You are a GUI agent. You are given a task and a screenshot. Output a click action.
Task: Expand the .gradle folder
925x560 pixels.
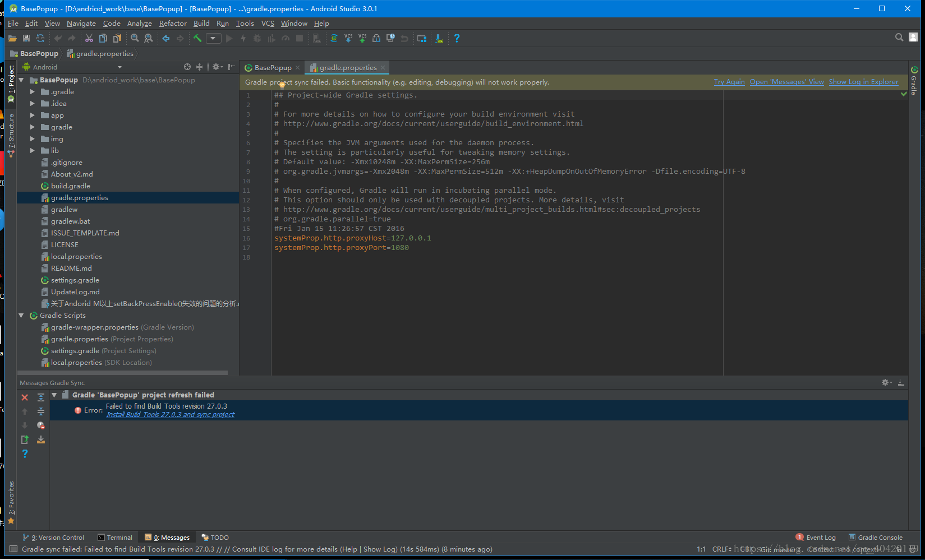(32, 92)
